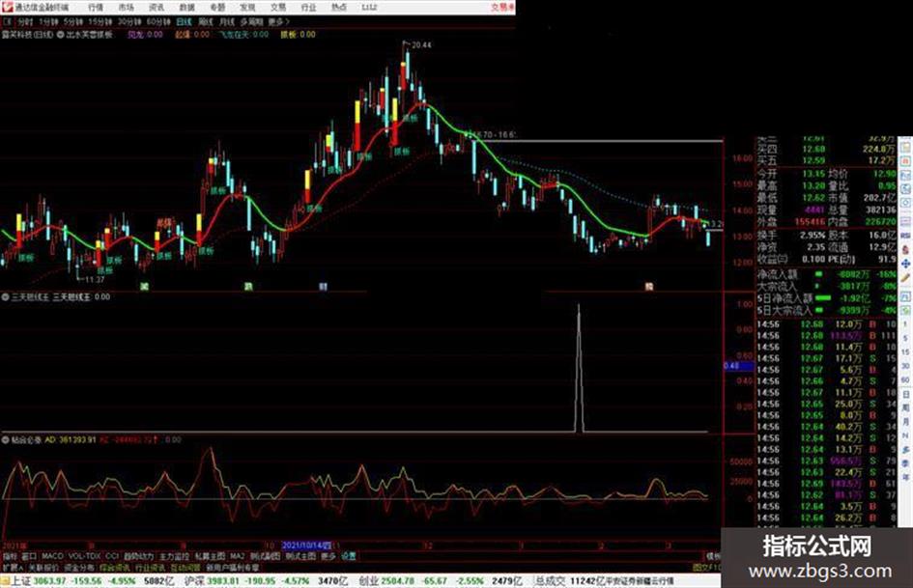Switch chart to 30分钟 period
This screenshot has height=588, width=913.
click(x=129, y=22)
